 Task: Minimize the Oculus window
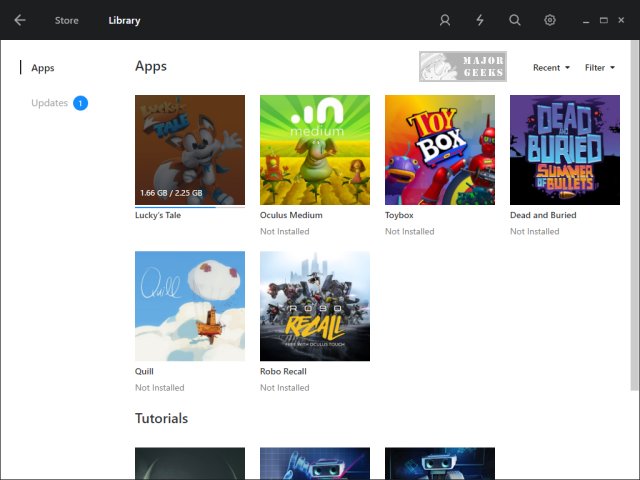(586, 20)
